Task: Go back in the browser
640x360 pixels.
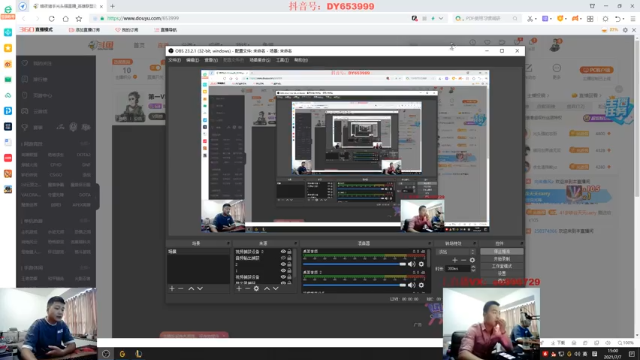Action: [x=24, y=18]
